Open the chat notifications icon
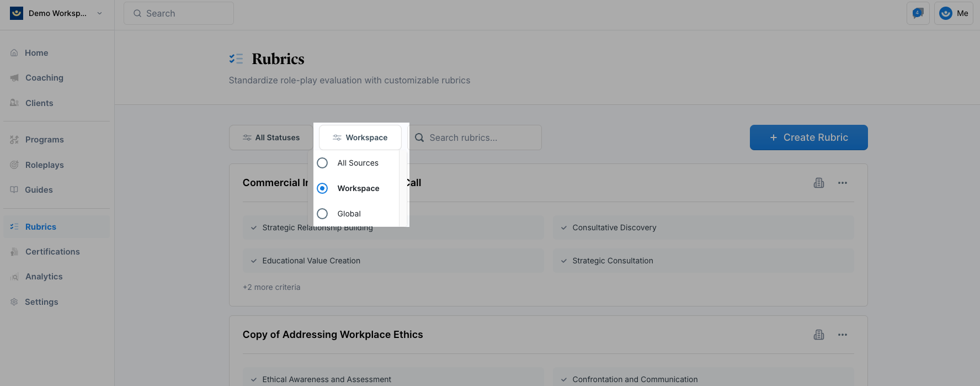Screen dimensions: 980x386 point(918,13)
